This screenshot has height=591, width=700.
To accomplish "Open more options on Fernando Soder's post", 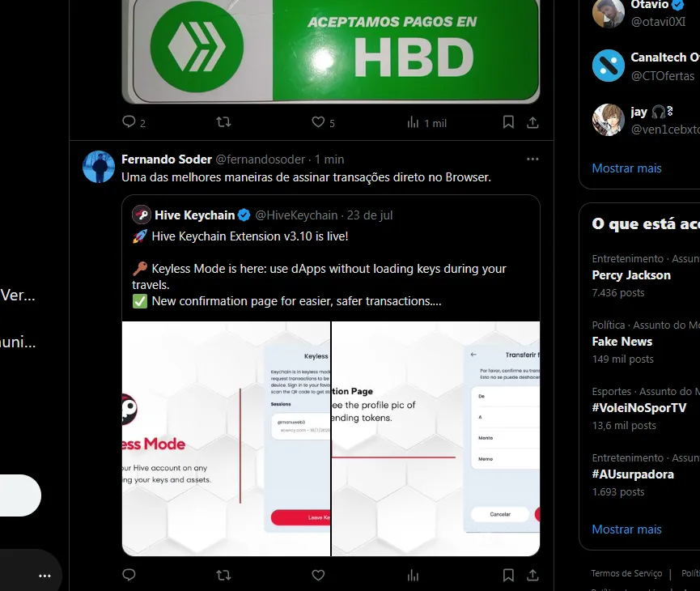I will pos(532,159).
